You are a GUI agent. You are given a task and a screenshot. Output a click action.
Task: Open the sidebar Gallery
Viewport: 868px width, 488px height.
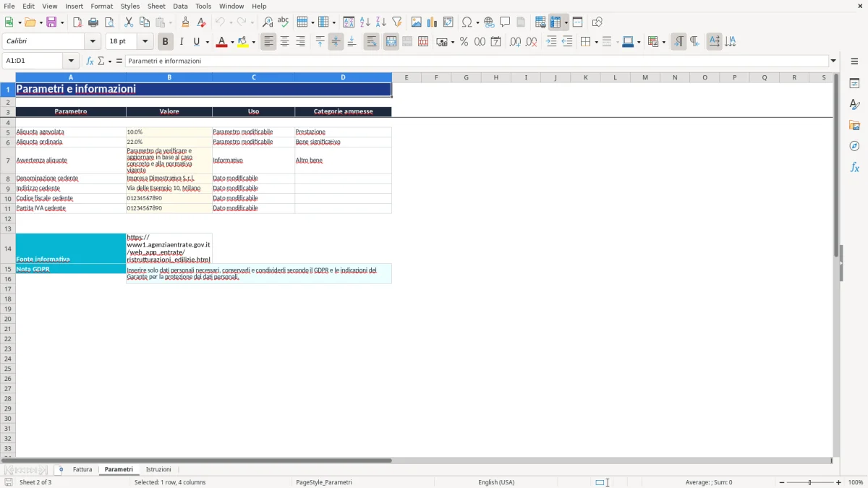(x=854, y=125)
